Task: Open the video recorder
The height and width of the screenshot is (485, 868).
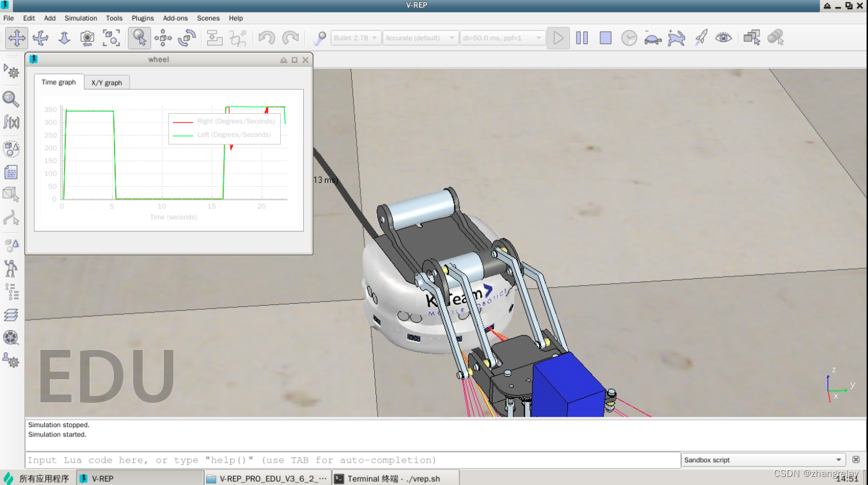Action: pyautogui.click(x=11, y=337)
